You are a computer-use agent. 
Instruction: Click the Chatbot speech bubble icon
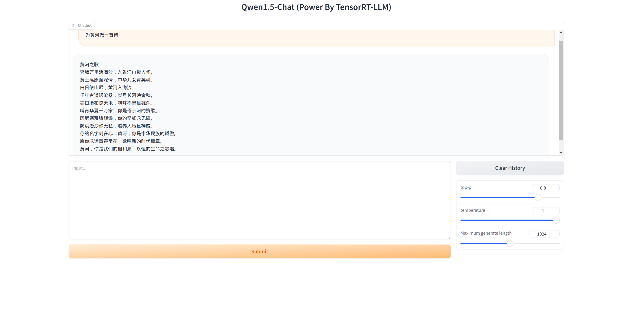73,25
